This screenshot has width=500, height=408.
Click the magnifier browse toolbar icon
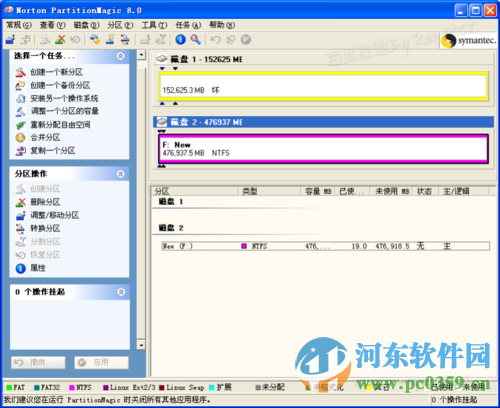[x=196, y=39]
